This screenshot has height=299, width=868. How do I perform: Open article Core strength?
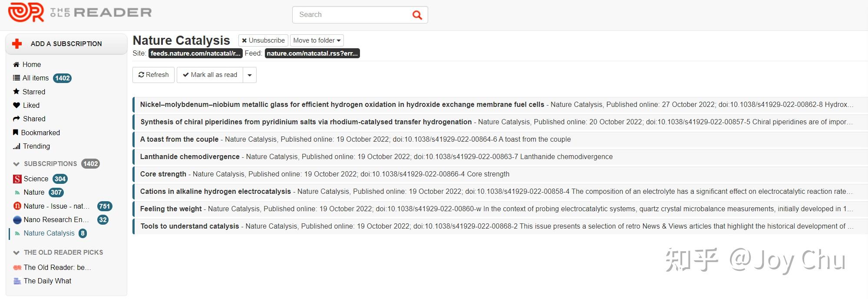[499, 174]
